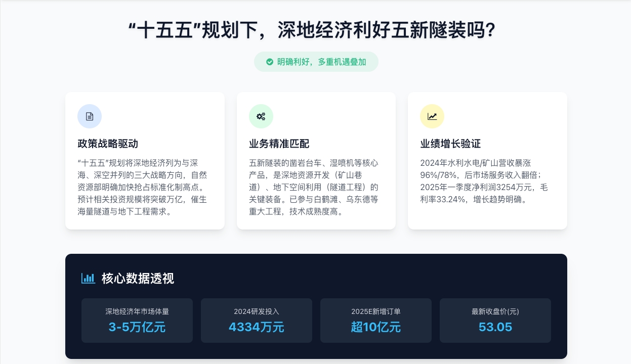
Task: Click the 4334万元 research investment figure
Action: tap(257, 327)
